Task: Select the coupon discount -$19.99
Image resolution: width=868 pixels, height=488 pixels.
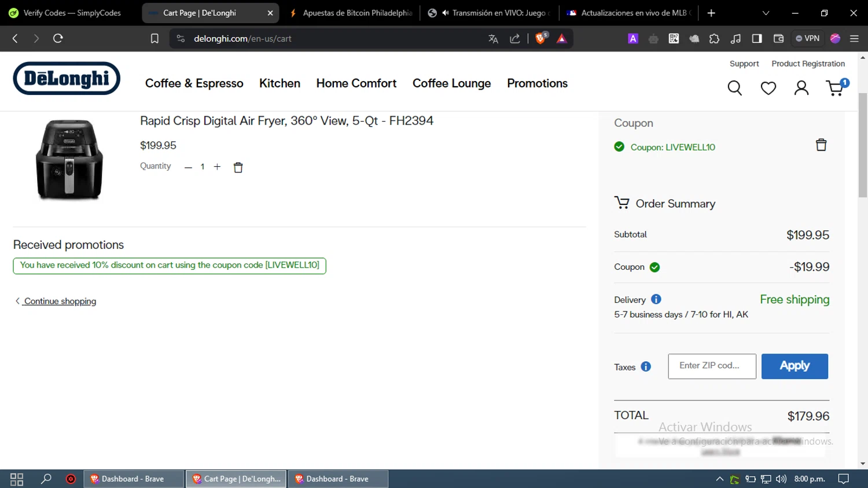Action: point(810,267)
